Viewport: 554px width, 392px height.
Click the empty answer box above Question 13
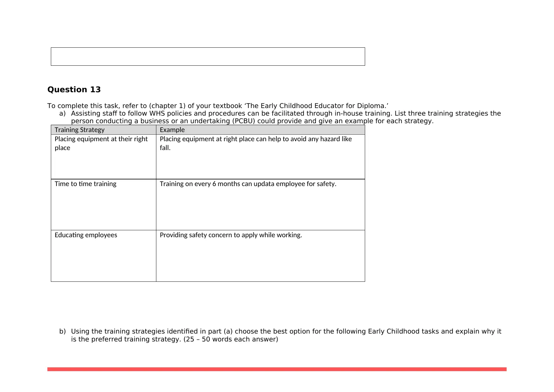pos(208,57)
